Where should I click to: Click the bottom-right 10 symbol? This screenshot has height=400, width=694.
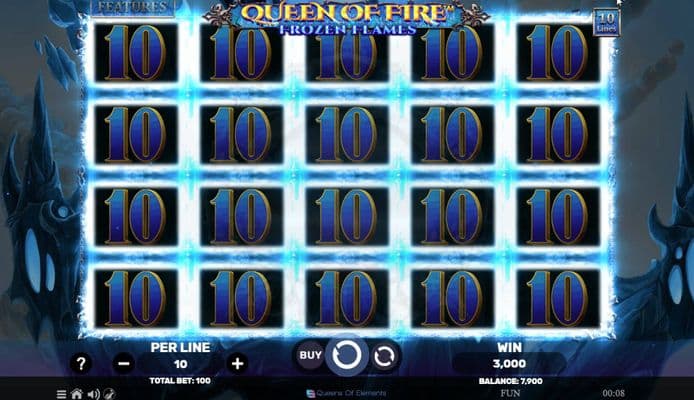(558, 299)
